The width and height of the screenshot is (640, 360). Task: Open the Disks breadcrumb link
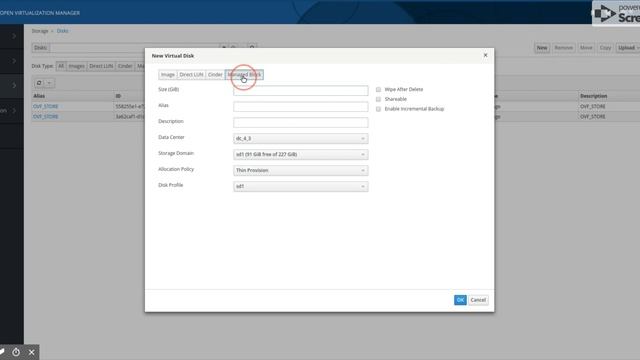tap(62, 31)
